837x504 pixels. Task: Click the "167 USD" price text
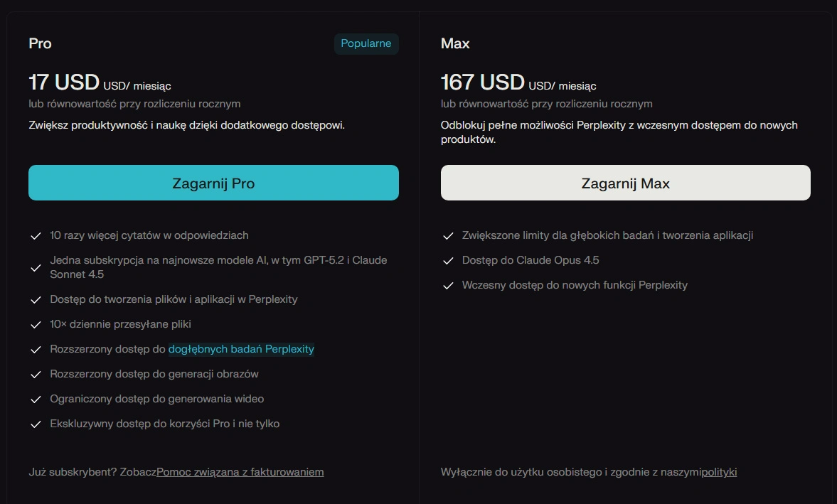[482, 82]
